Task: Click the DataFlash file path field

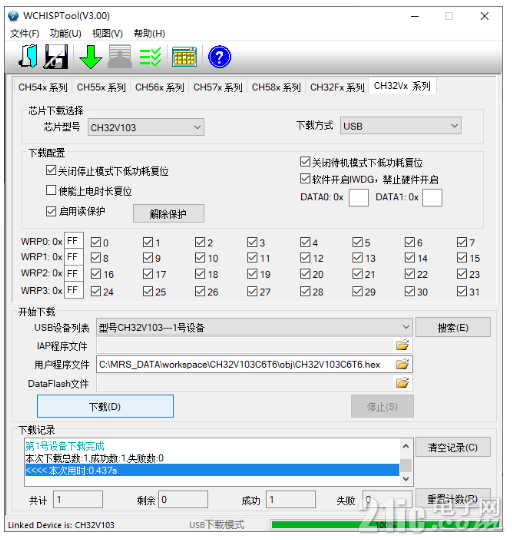Action: click(245, 383)
